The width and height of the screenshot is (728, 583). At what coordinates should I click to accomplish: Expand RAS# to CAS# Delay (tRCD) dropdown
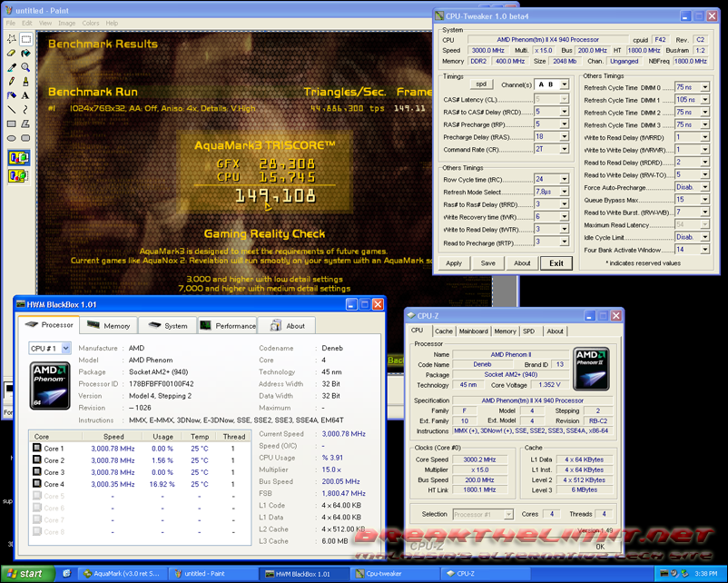(x=551, y=112)
